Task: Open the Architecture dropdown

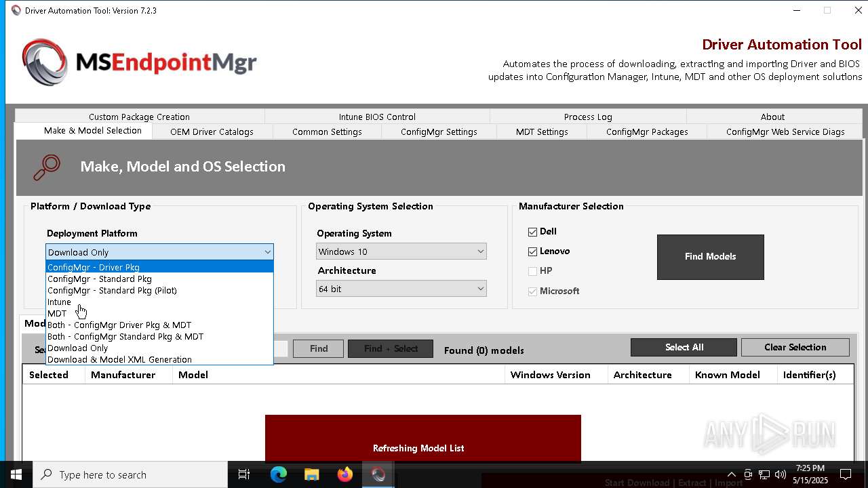Action: (x=401, y=289)
